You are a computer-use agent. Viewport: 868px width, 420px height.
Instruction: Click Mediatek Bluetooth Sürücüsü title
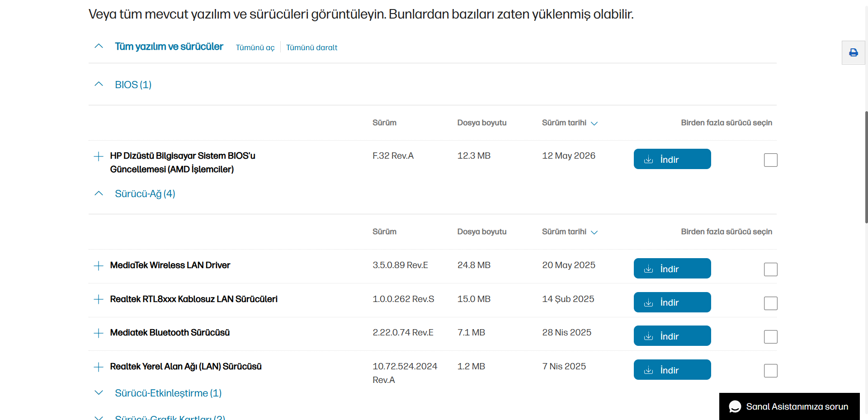coord(170,333)
